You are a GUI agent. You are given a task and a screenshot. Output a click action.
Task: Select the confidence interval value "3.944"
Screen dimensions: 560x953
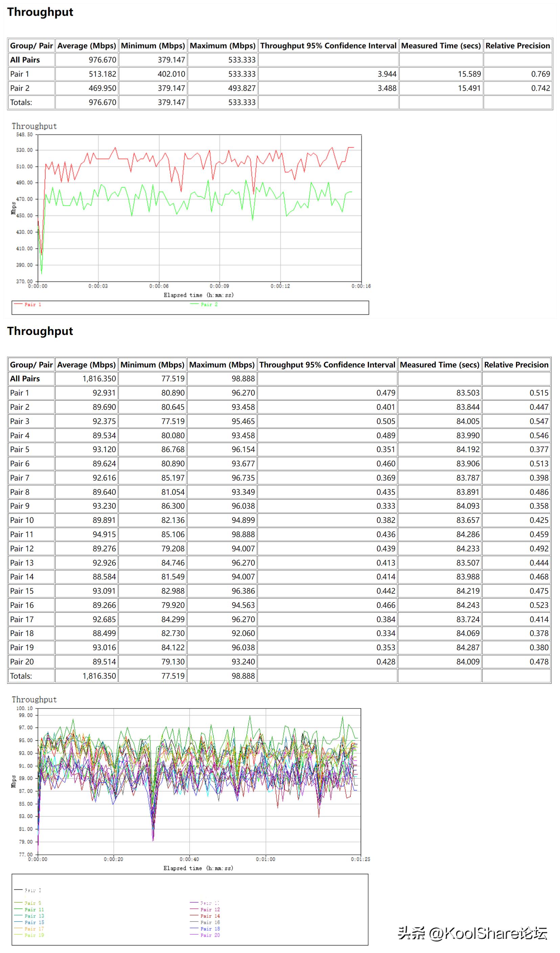point(387,74)
